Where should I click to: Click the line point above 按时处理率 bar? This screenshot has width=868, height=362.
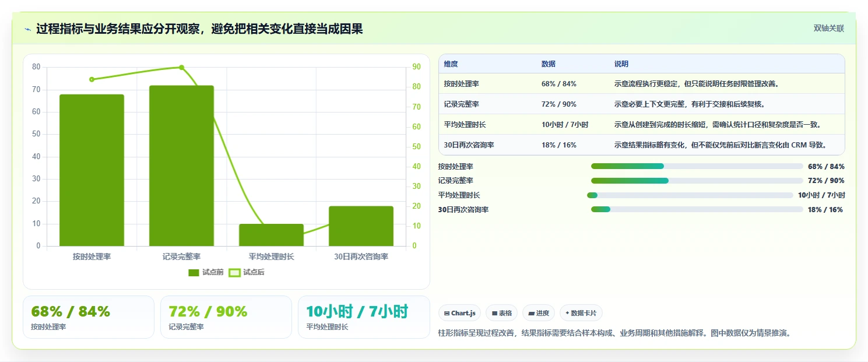point(92,79)
